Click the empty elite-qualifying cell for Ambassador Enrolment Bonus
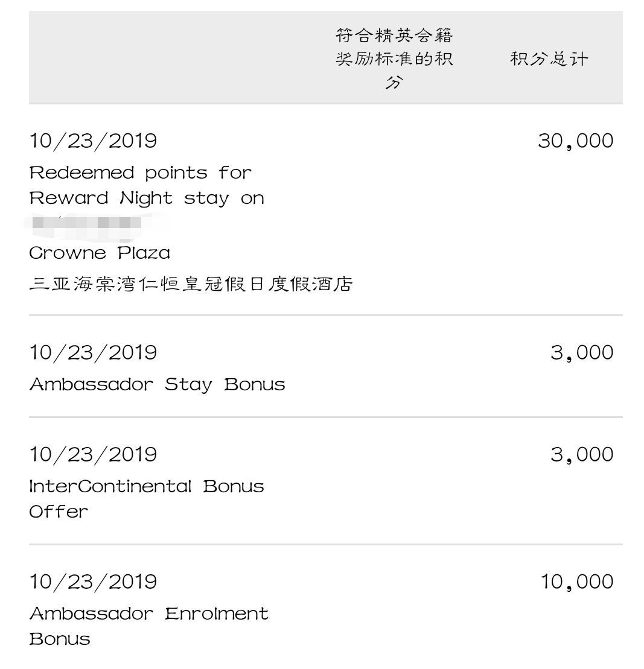The image size is (644, 669). pyautogui.click(x=394, y=609)
